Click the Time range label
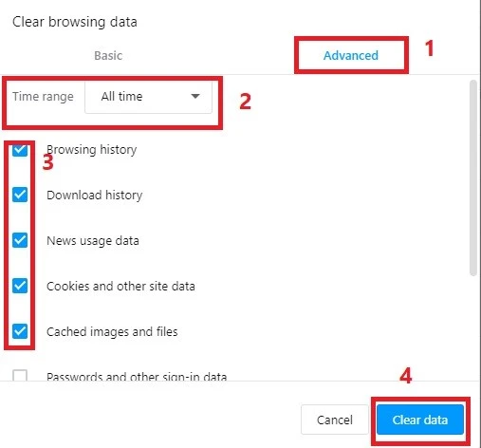Image resolution: width=481 pixels, height=448 pixels. pos(43,97)
